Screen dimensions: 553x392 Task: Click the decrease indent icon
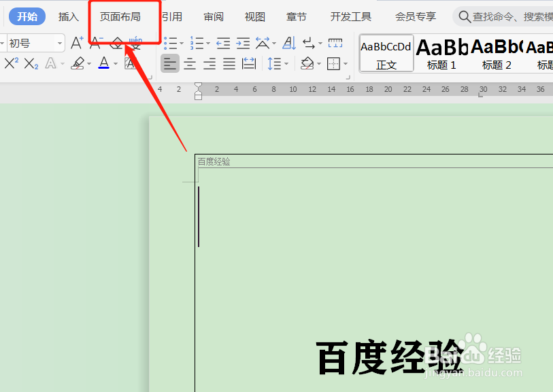[223, 44]
